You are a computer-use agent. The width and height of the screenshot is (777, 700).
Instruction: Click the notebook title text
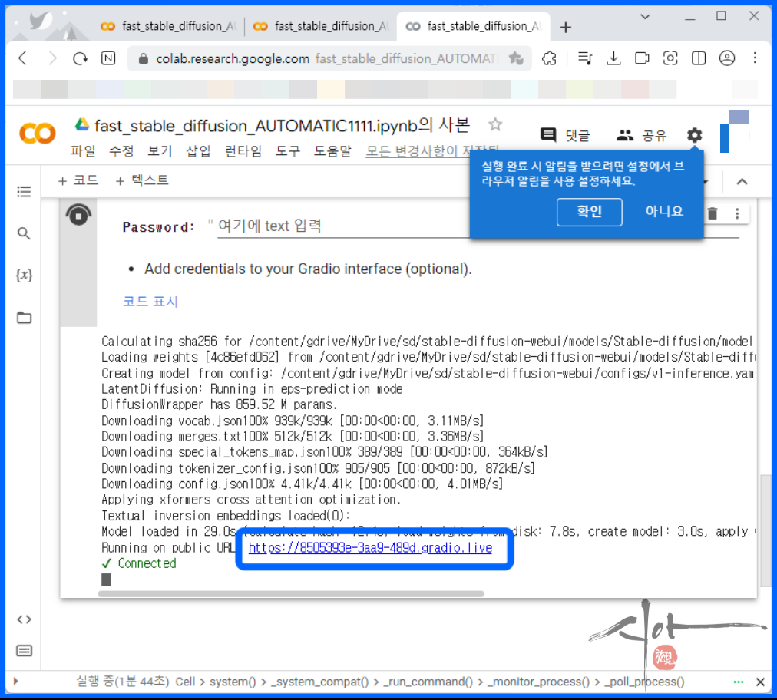click(282, 125)
